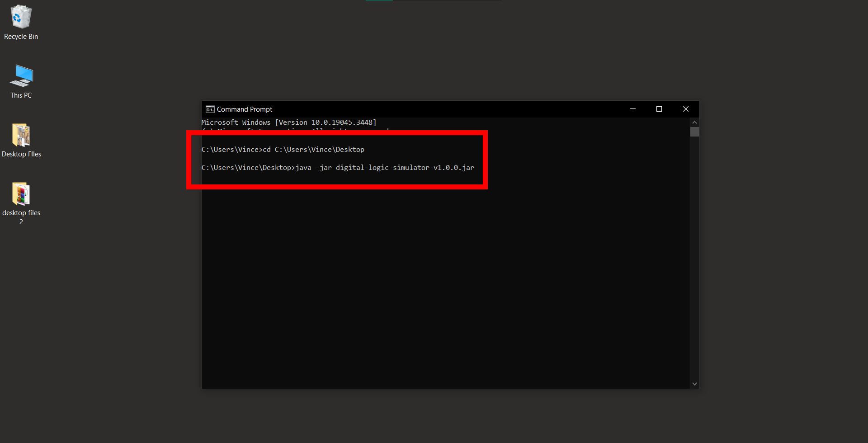The width and height of the screenshot is (868, 443).
Task: Click the Microsoft Windows version text
Action: [x=288, y=122]
